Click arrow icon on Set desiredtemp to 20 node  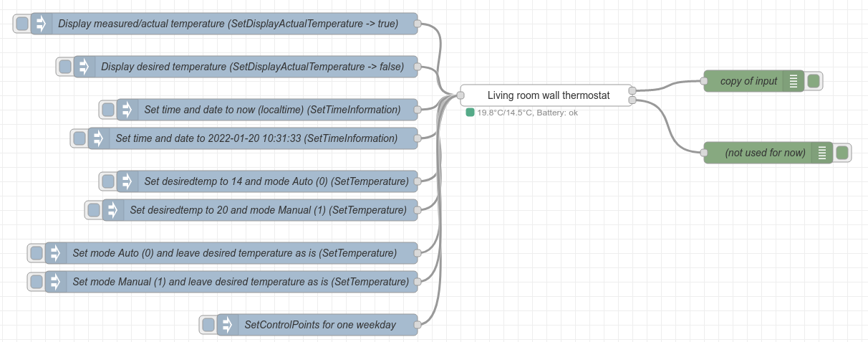[113, 210]
